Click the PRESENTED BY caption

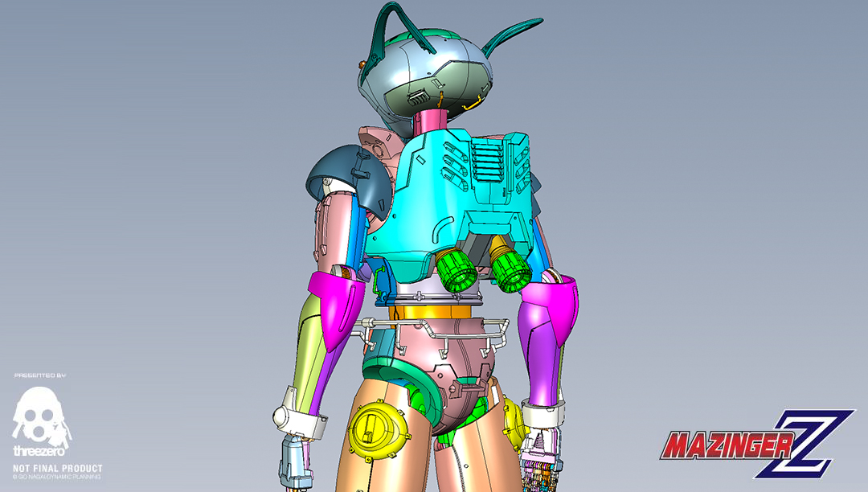pos(41,375)
